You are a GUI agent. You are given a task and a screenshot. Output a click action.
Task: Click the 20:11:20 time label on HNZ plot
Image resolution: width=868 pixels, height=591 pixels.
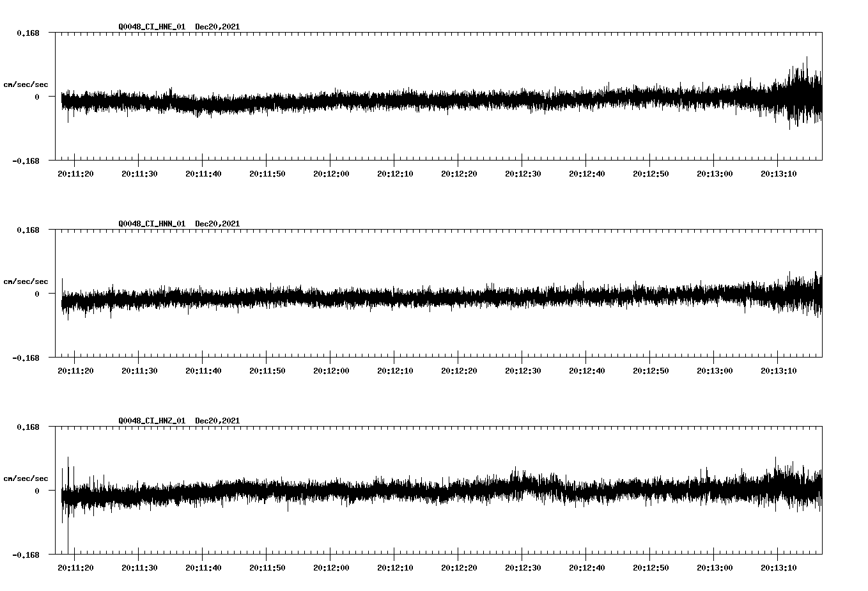tap(75, 568)
